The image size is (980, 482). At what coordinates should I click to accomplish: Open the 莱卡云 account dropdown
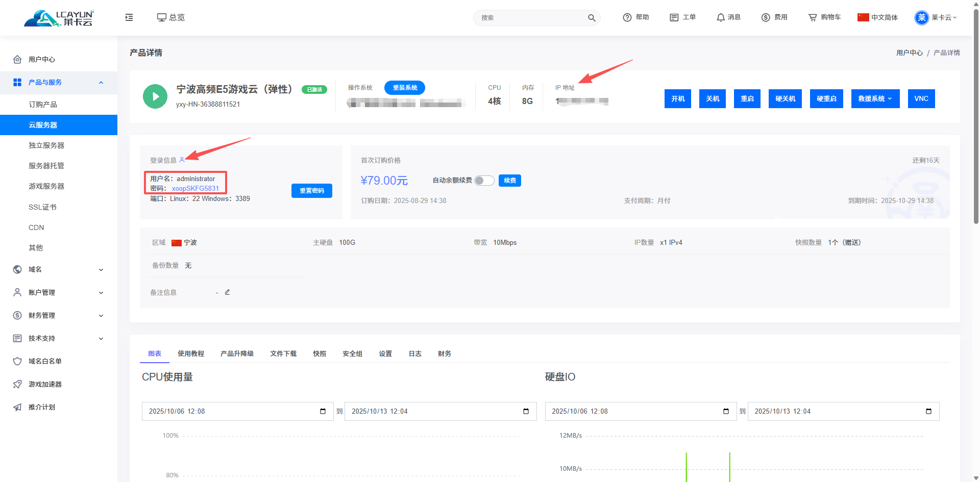936,17
